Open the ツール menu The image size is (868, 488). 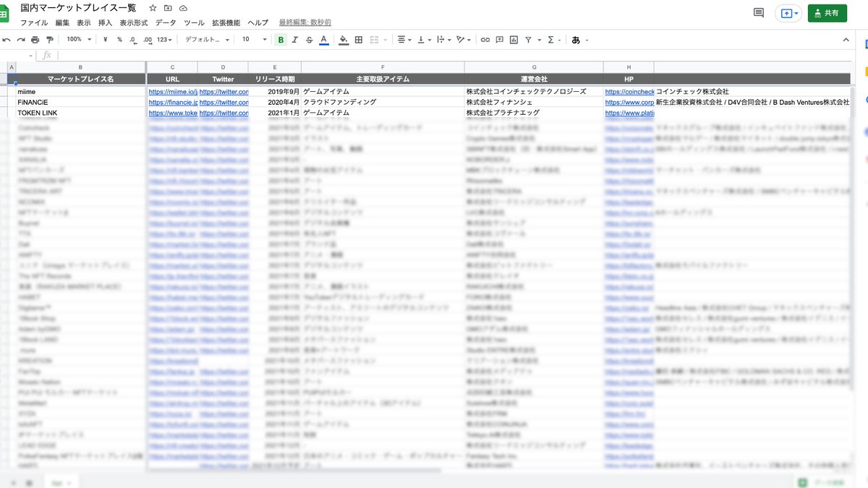(195, 23)
